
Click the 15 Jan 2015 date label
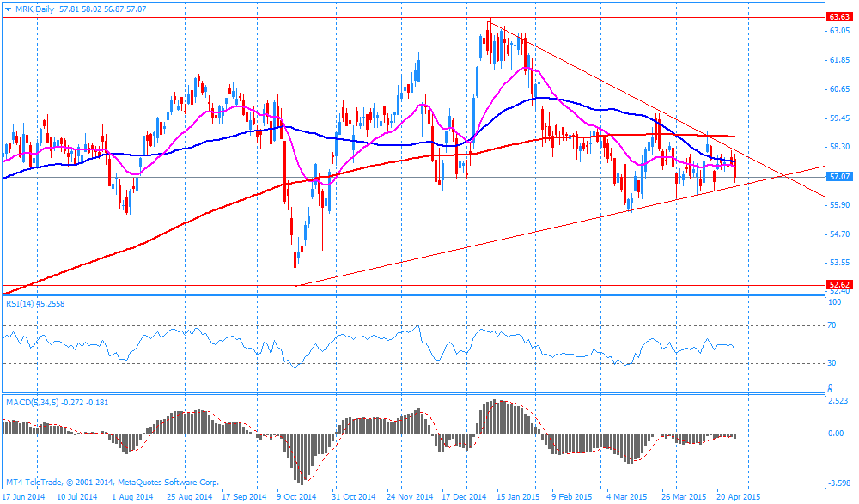[x=518, y=497]
